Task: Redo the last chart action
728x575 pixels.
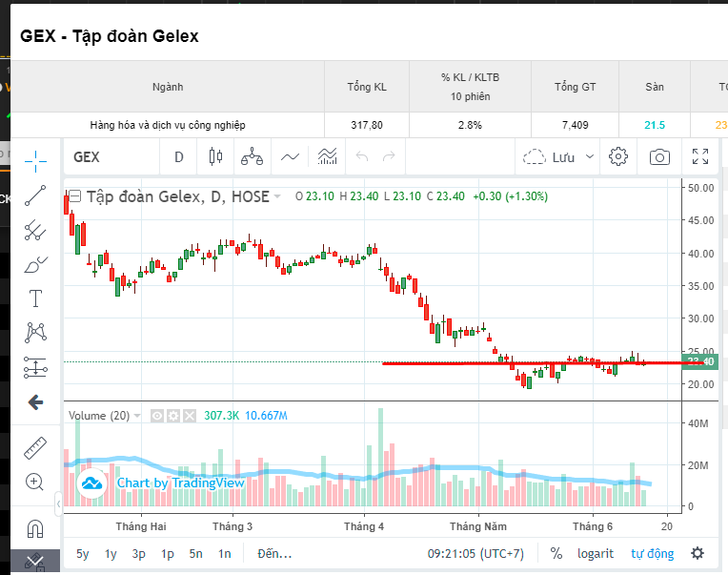Action: point(389,156)
